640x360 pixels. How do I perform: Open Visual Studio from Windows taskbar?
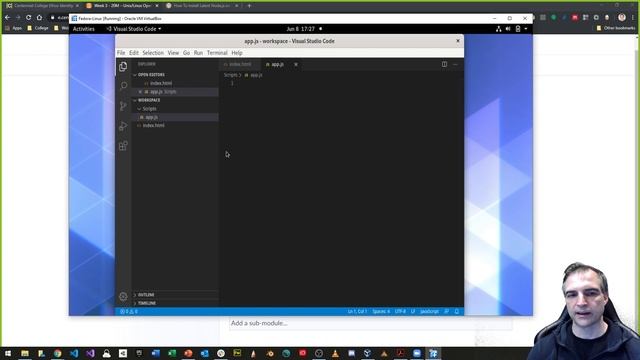pyautogui.click(x=90, y=353)
